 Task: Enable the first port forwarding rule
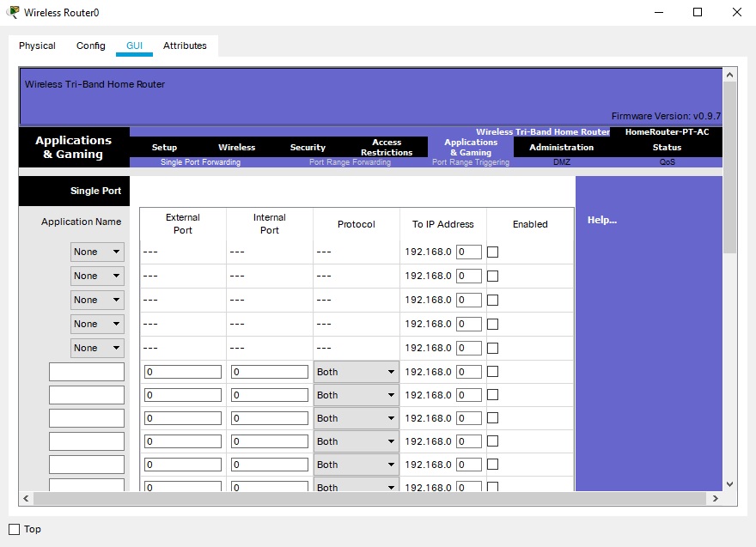click(493, 252)
